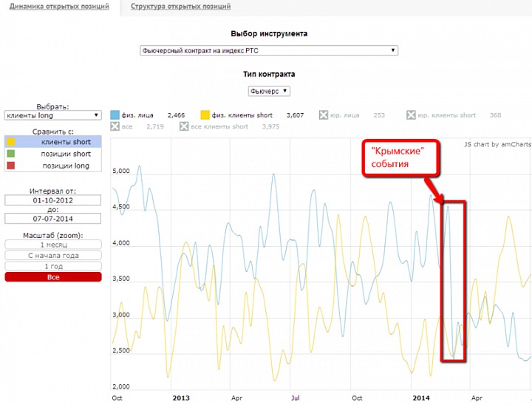Edit end date field 07-07-2014
The image size is (532, 405).
(x=53, y=219)
